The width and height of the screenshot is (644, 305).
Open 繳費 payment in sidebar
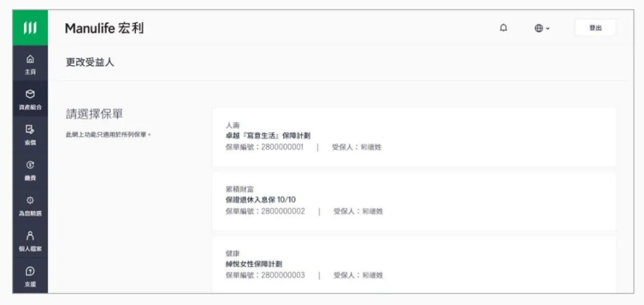30,170
